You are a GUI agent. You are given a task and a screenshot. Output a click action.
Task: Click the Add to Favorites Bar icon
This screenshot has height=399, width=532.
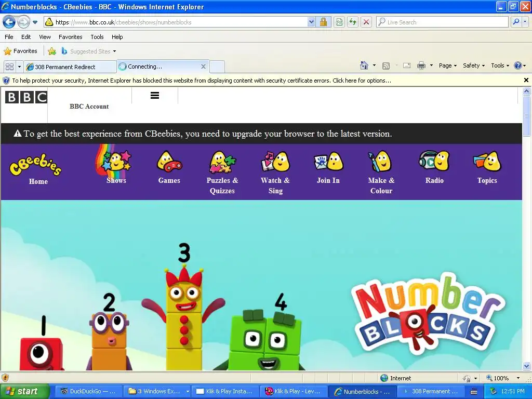(x=52, y=51)
